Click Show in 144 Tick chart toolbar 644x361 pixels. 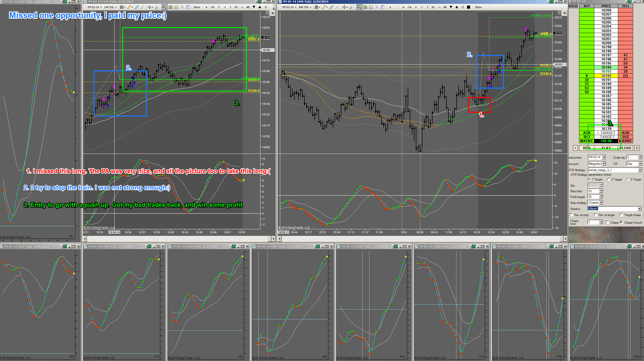coord(197,7)
